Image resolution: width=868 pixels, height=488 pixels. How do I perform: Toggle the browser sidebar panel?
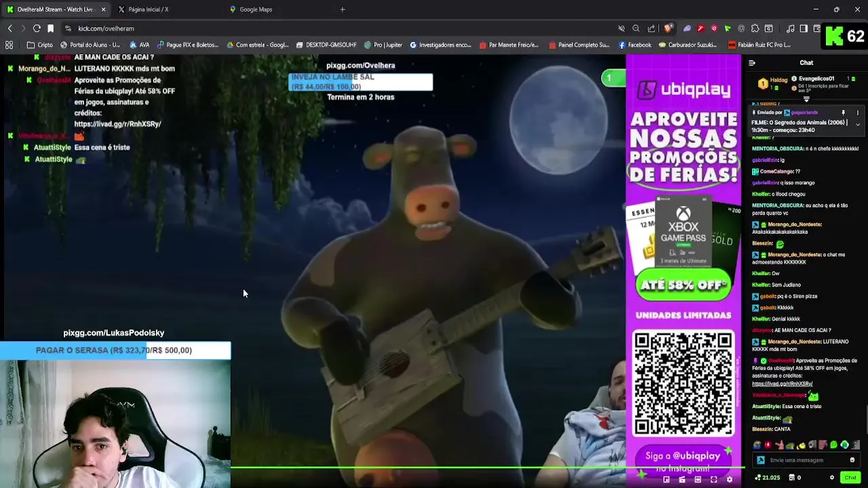pyautogui.click(x=804, y=28)
